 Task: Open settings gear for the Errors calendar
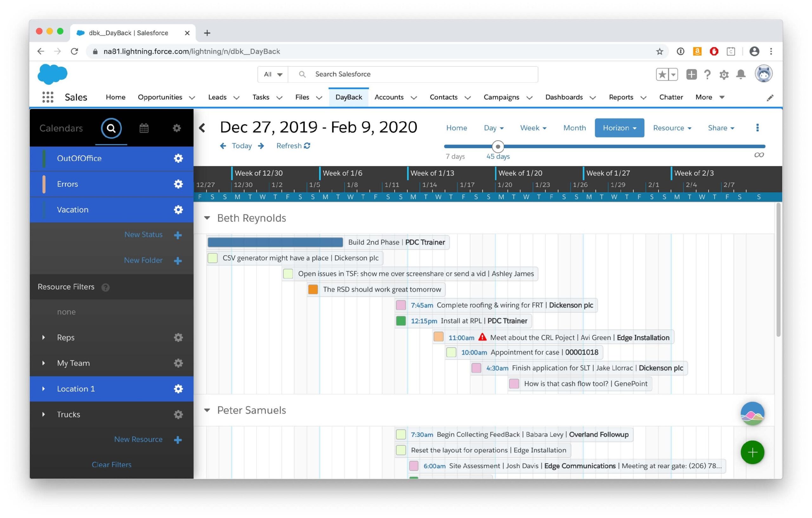(178, 184)
